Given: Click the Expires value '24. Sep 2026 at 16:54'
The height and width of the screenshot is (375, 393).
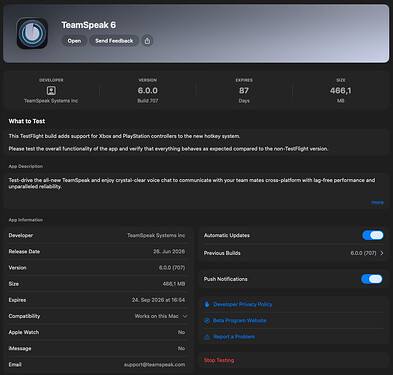Looking at the screenshot, I should (158, 300).
